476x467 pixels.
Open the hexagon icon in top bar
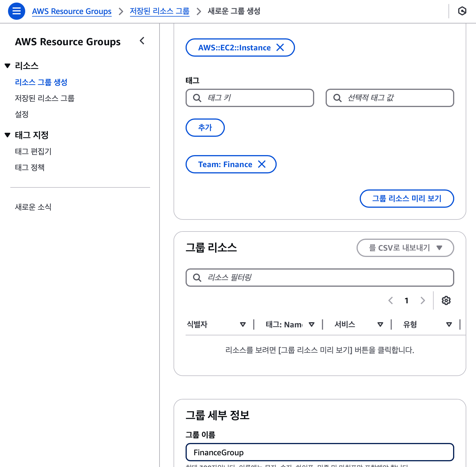[462, 11]
